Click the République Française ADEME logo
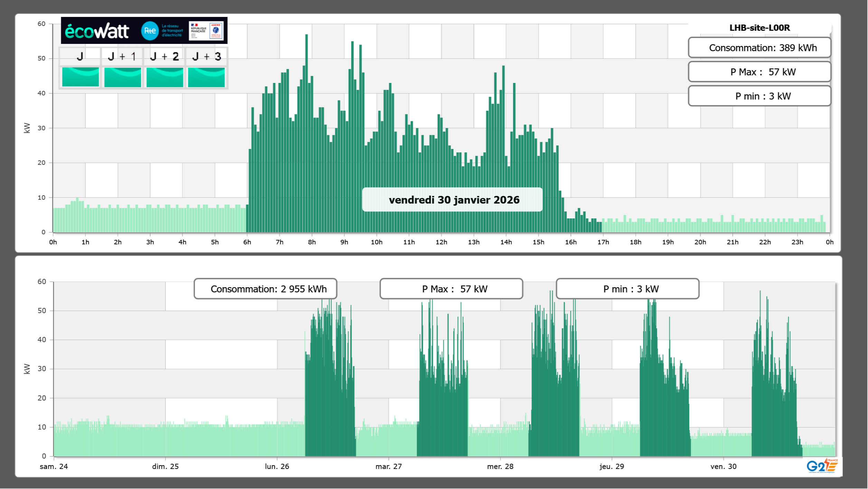This screenshot has width=868, height=489. 206,31
